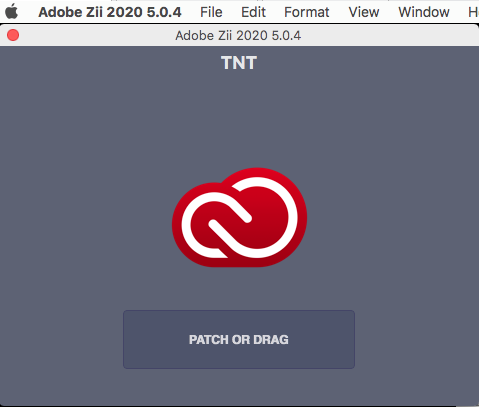Open the Edit menu
Viewport: 479px width, 407px height.
tap(253, 12)
